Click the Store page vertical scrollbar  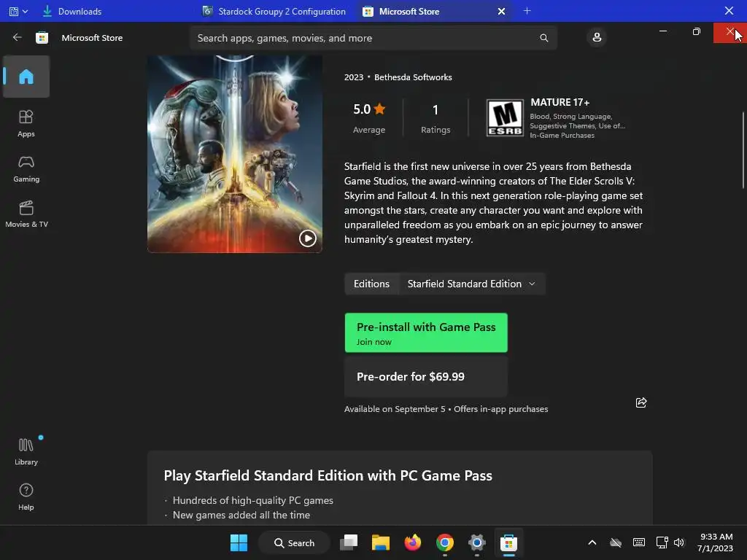[743, 150]
